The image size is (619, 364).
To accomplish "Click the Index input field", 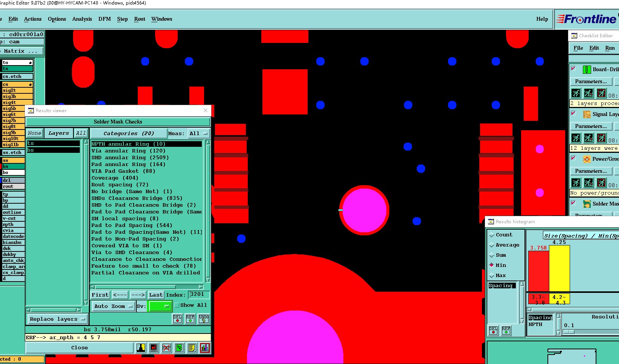I will (199, 294).
